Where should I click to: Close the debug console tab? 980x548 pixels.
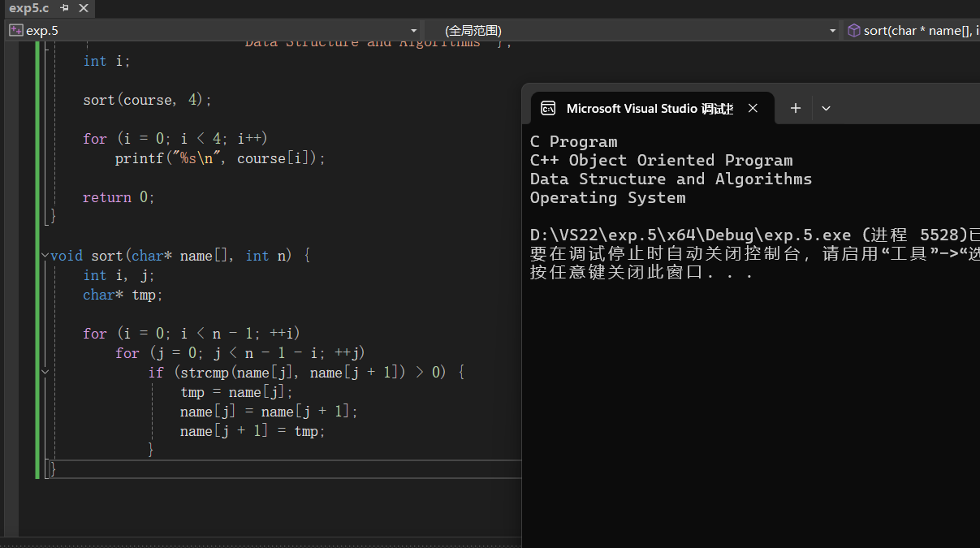(753, 108)
